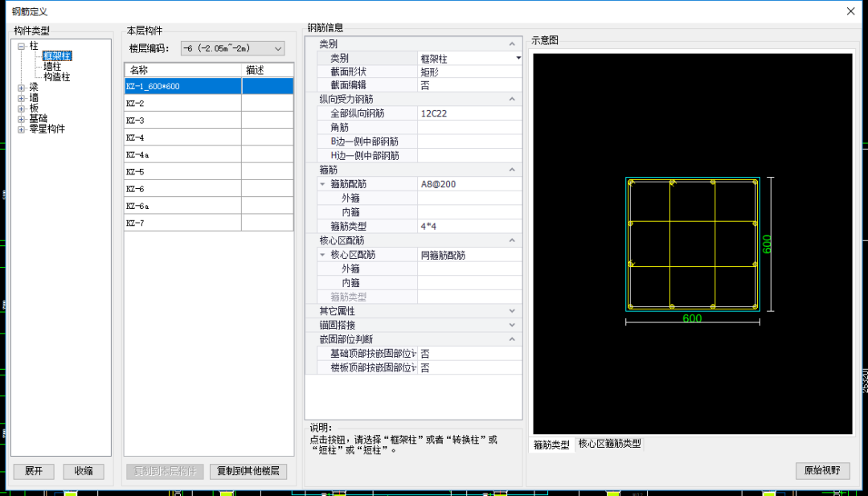Image resolution: width=868 pixels, height=496 pixels.
Task: Collapse the 柱 tree node
Action: point(21,47)
